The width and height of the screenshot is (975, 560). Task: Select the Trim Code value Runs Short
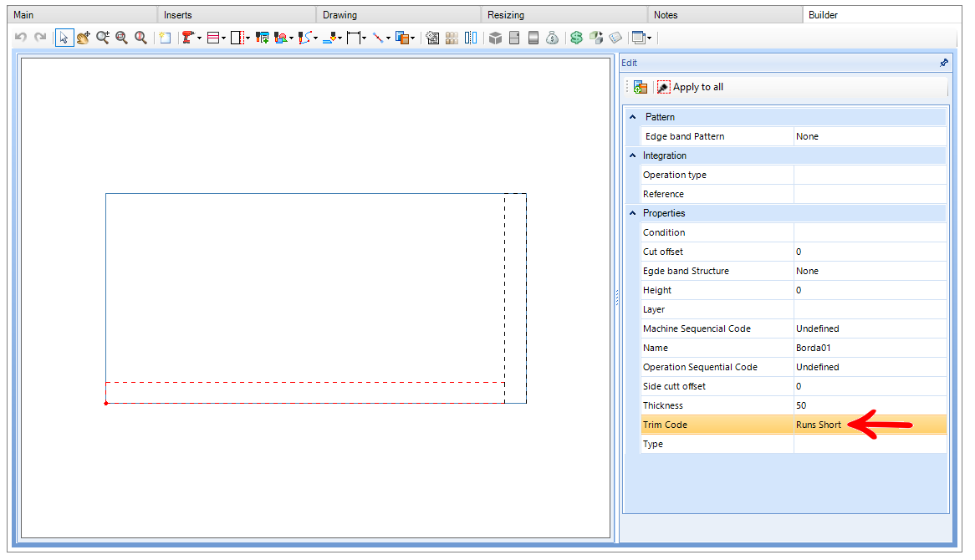click(819, 425)
